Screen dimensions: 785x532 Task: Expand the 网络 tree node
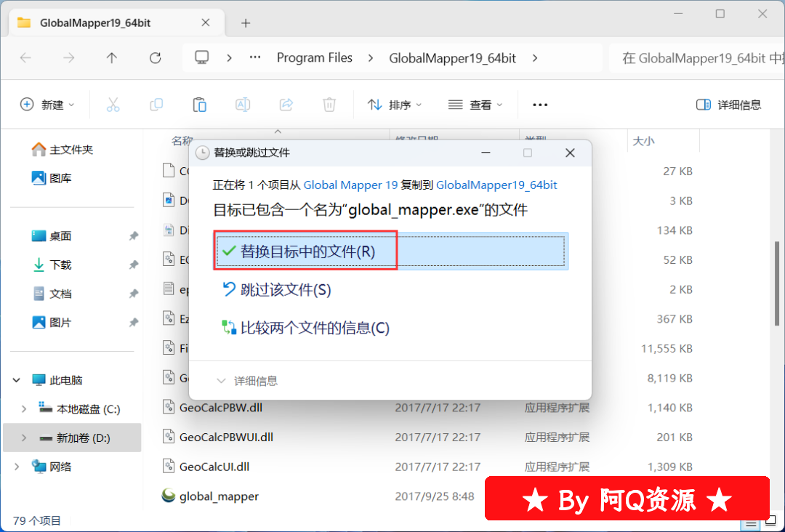coord(17,467)
